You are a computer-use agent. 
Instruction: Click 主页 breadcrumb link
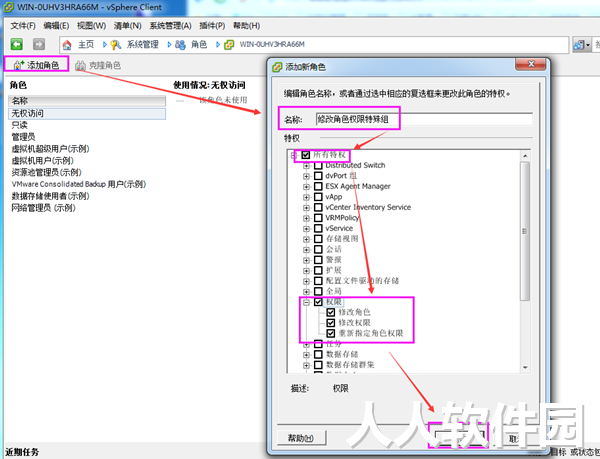click(86, 45)
